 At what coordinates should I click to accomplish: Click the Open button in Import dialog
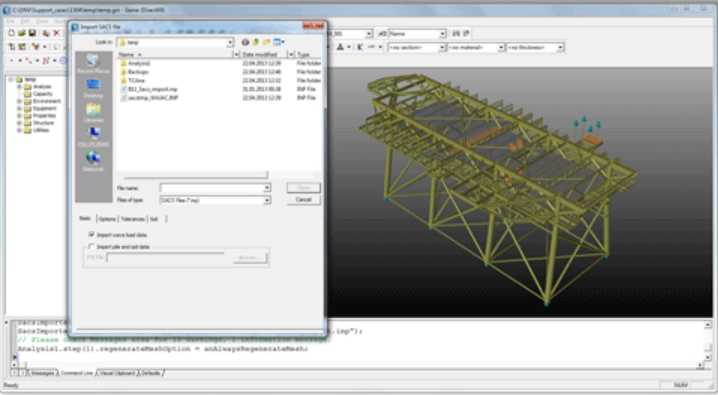coord(304,188)
